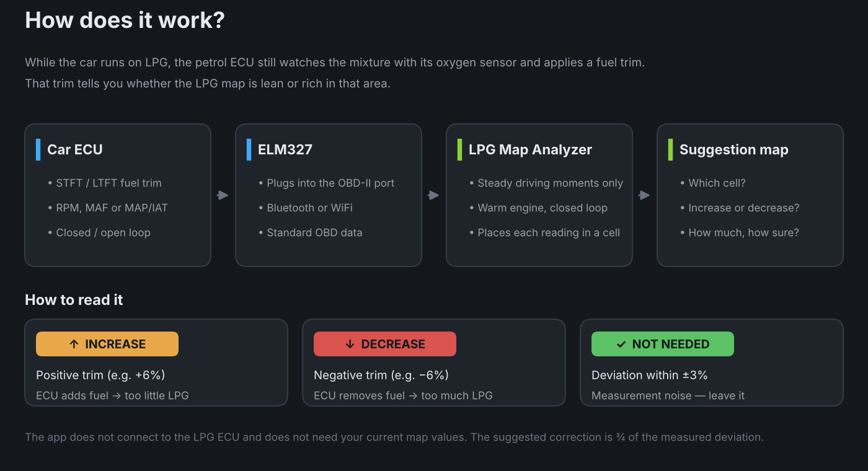868x471 pixels.
Task: Select the green NOT NEEDED badge
Action: (663, 344)
